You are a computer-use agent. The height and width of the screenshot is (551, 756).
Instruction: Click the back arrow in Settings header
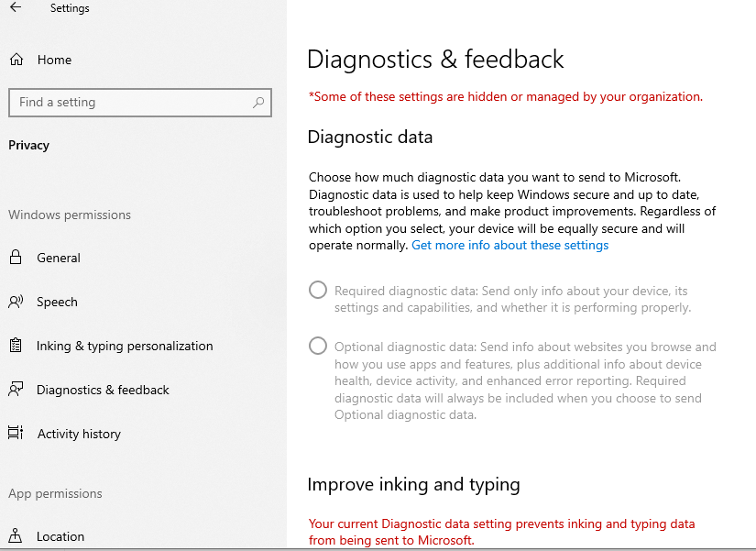coord(16,7)
